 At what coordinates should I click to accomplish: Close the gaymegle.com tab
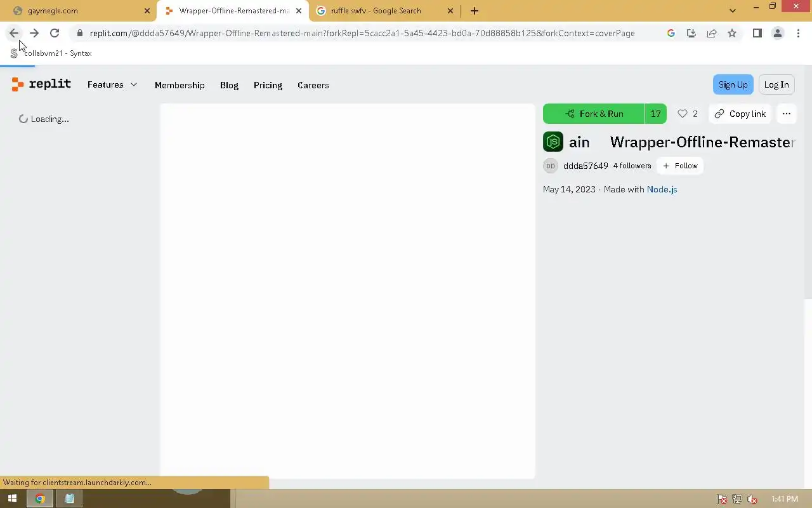(x=147, y=11)
